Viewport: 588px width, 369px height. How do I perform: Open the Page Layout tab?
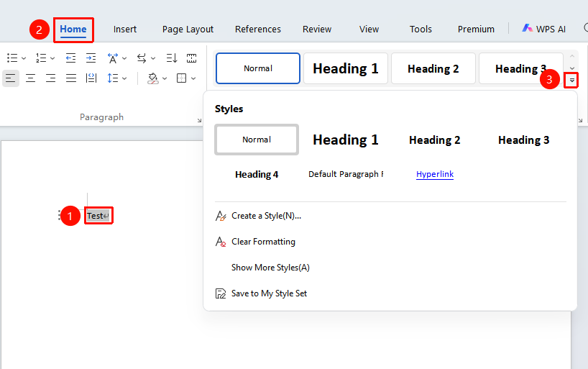(188, 29)
